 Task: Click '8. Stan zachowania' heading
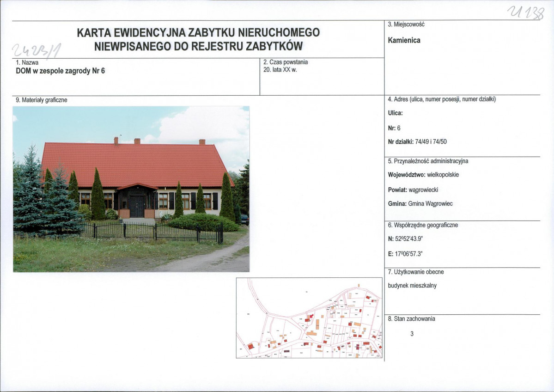(411, 319)
